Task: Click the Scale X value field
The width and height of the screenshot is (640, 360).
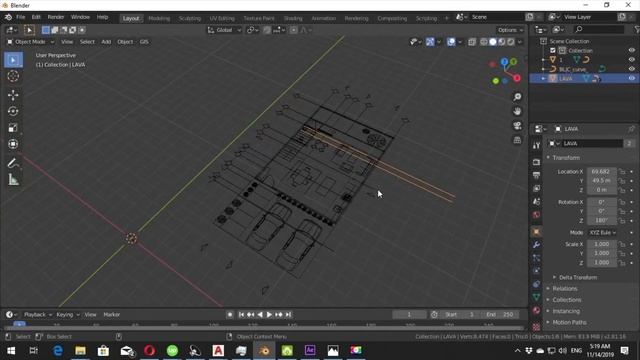Action: [602, 244]
